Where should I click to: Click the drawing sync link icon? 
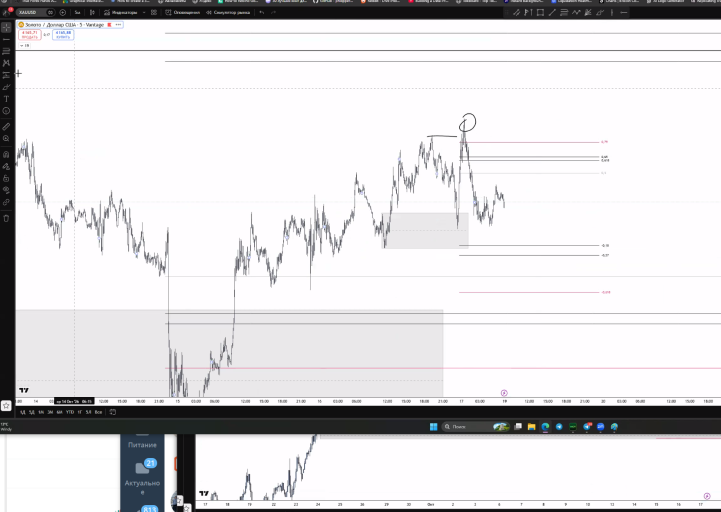pyautogui.click(x=6, y=202)
